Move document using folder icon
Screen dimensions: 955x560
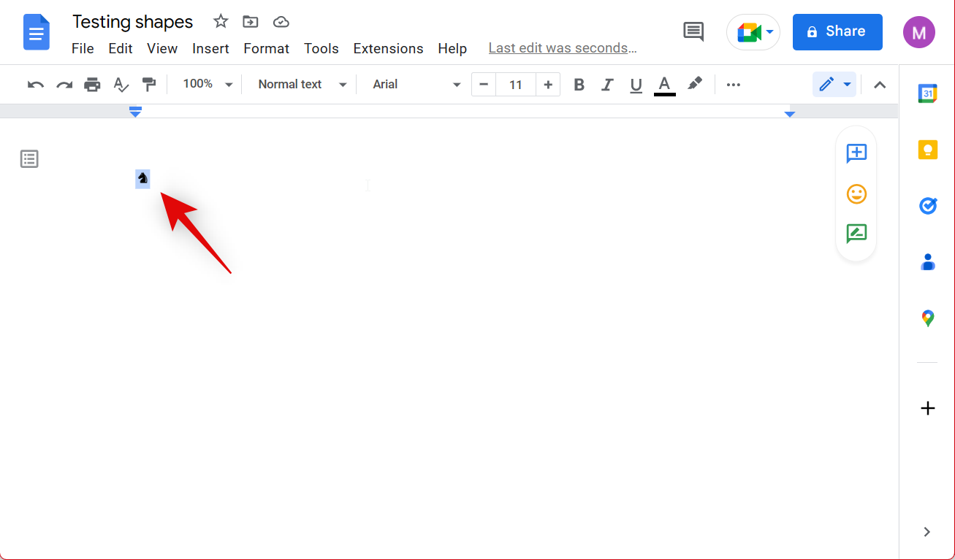(x=251, y=22)
